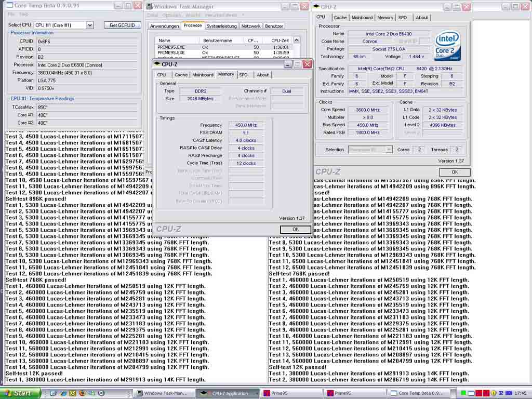Click Prime95 taskbar button beside Core Temp
Viewport: 532px width, 399px height.
point(355,393)
